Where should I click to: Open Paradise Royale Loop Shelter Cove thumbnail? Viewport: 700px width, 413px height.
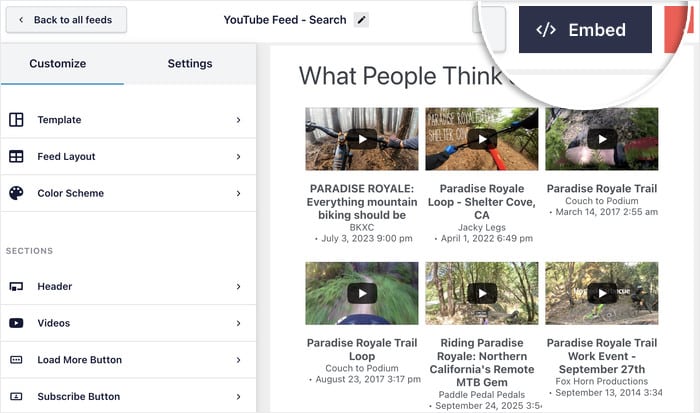[x=481, y=139]
